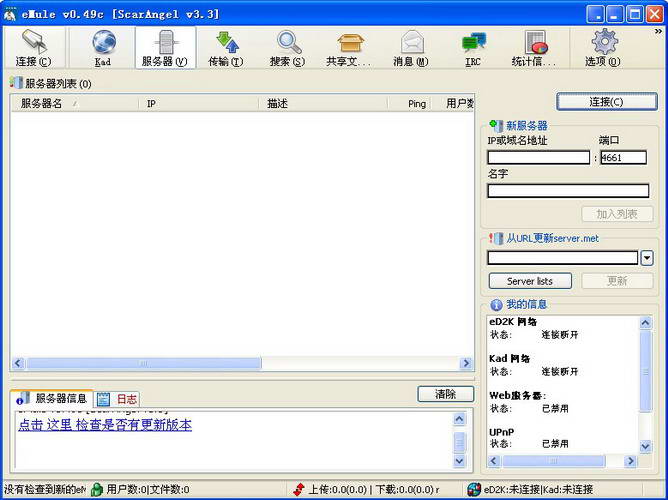Screen dimensions: 668x500
Task: Click the Kad 网络 heading text
Action: [510, 359]
